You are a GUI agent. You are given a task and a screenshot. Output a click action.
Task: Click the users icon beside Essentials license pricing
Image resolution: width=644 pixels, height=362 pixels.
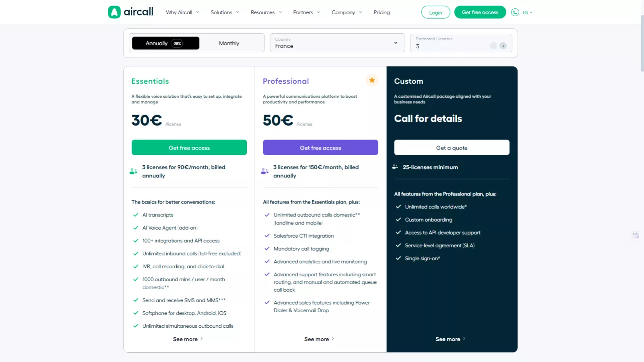tap(133, 171)
